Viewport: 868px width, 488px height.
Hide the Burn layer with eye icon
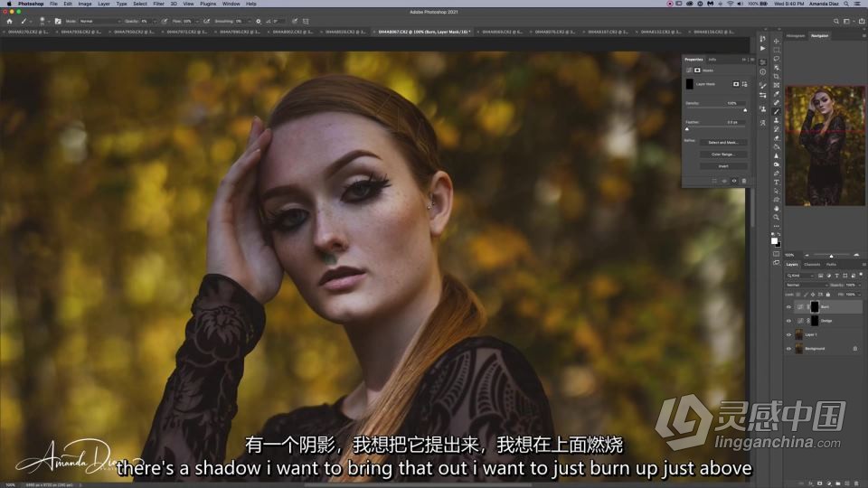(788, 307)
